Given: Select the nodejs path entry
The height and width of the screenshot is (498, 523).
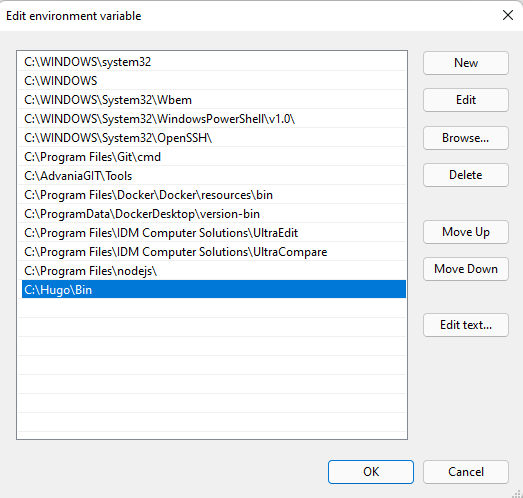Looking at the screenshot, I should [213, 271].
